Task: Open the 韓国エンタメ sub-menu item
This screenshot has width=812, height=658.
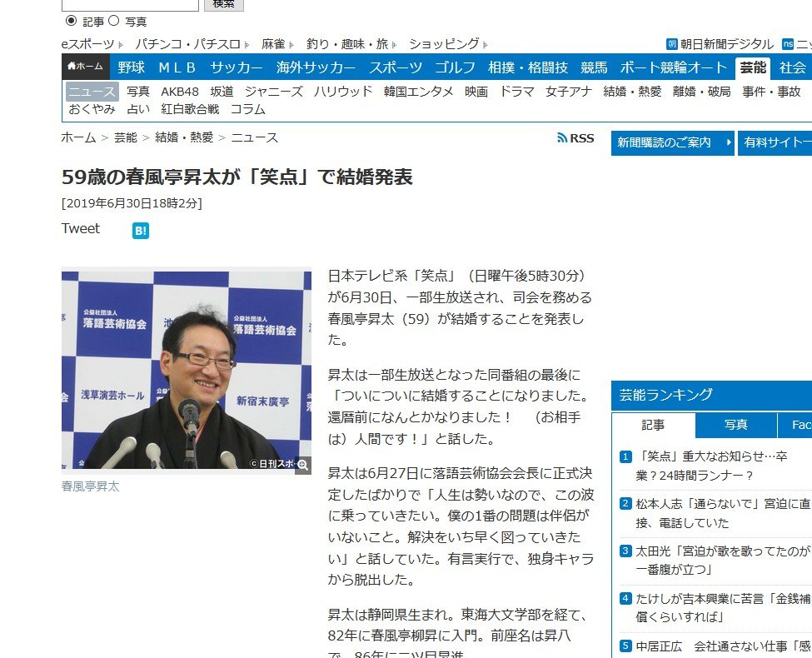Action: point(418,92)
